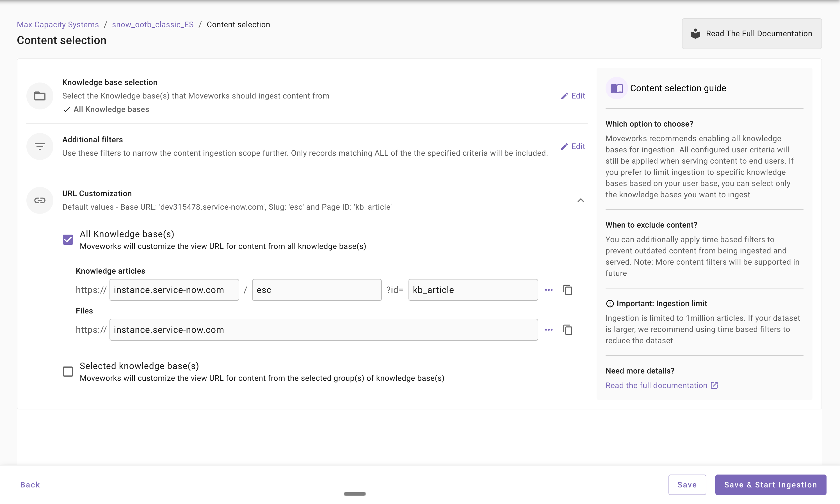This screenshot has height=504, width=840.
Task: Click the 'Need more details?' heading
Action: [x=640, y=371]
